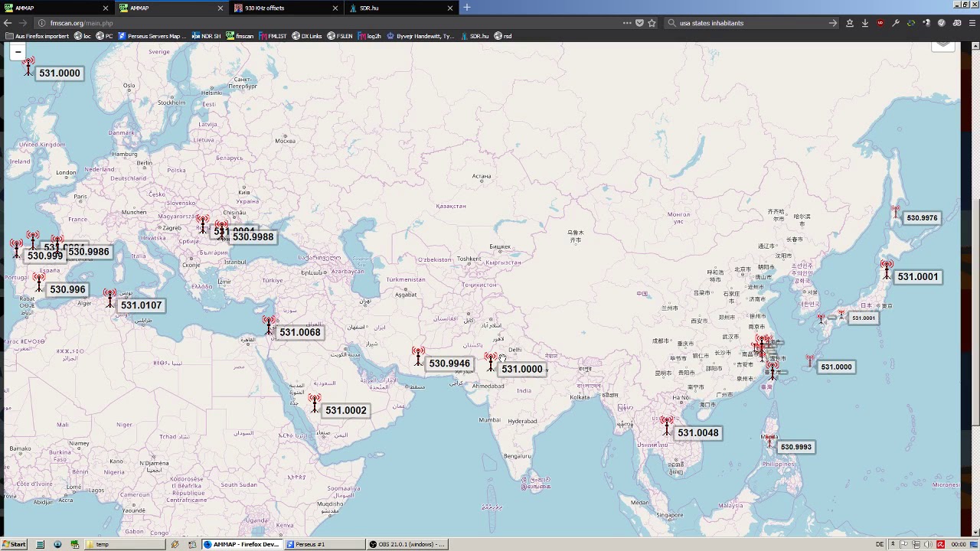Screen dimensions: 980x551
Task: Submit search with the go arrow
Action: [832, 23]
